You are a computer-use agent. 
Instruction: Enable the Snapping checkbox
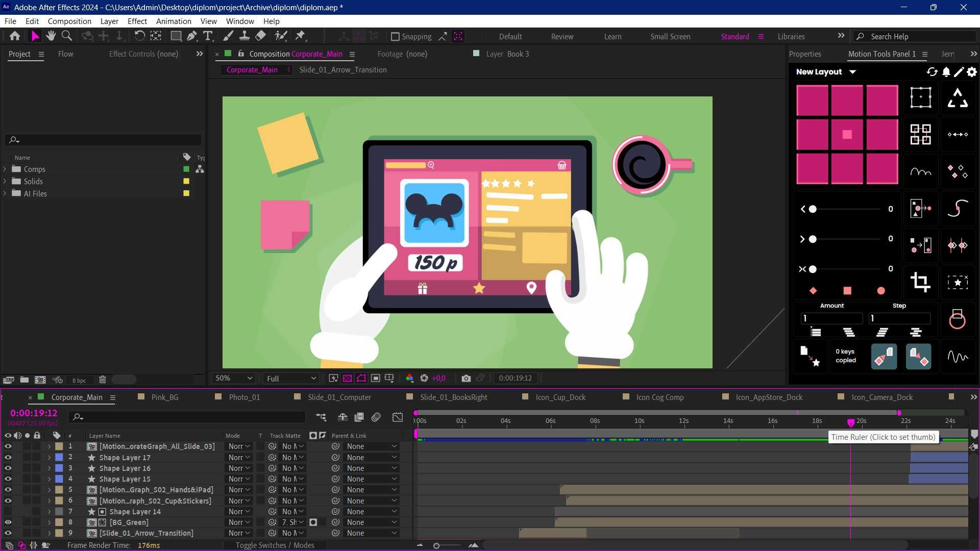[x=395, y=37]
